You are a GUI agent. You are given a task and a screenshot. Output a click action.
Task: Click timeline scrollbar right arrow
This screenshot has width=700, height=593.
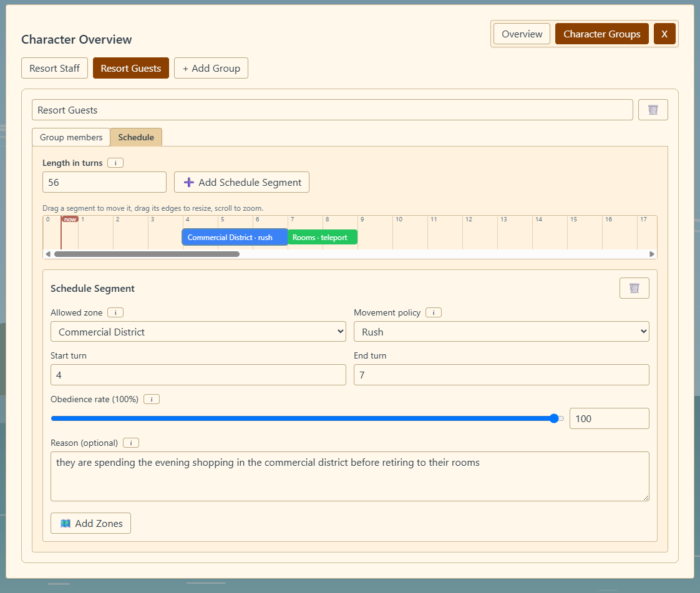[x=652, y=254]
